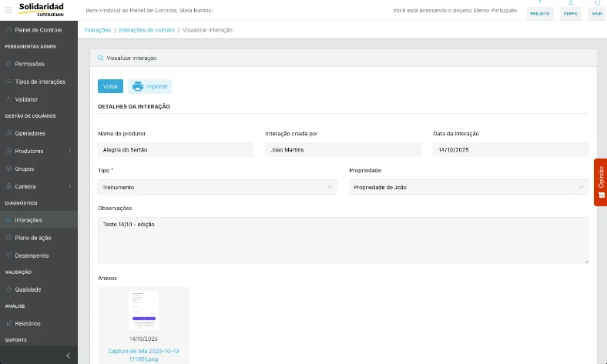Viewport: 607px width, 364px height.
Task: Open the hamburger menu icon
Action: [x=8, y=11]
